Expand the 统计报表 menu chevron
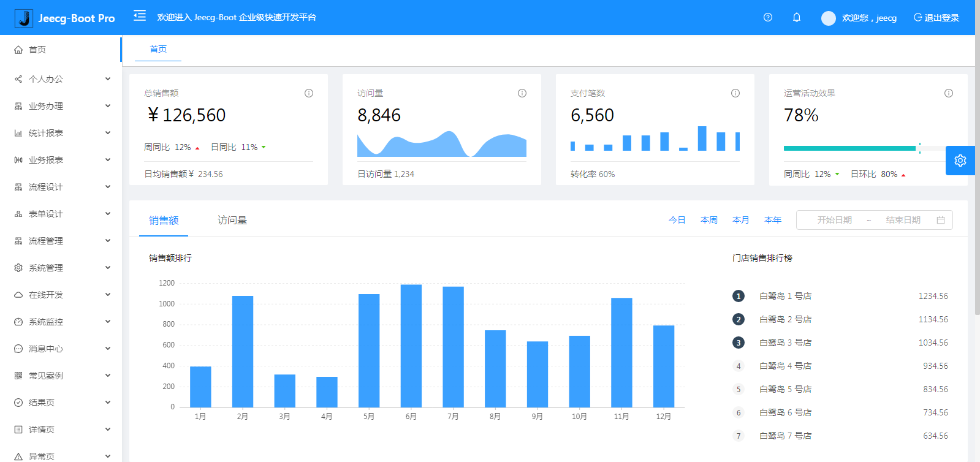The width and height of the screenshot is (980, 462). (108, 133)
